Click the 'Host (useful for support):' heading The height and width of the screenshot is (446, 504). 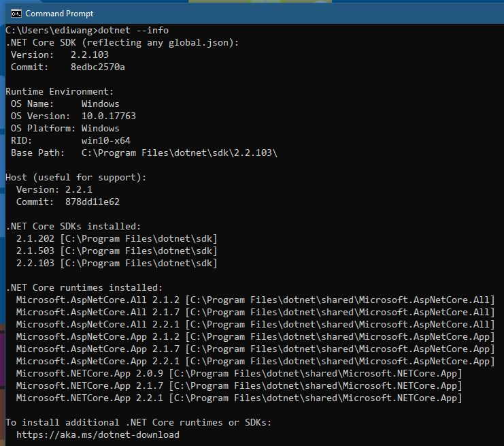[76, 177]
